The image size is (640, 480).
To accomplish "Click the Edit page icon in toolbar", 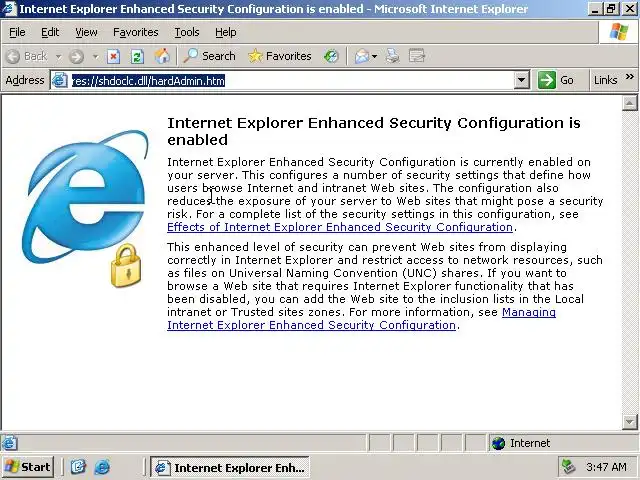I will (417, 56).
